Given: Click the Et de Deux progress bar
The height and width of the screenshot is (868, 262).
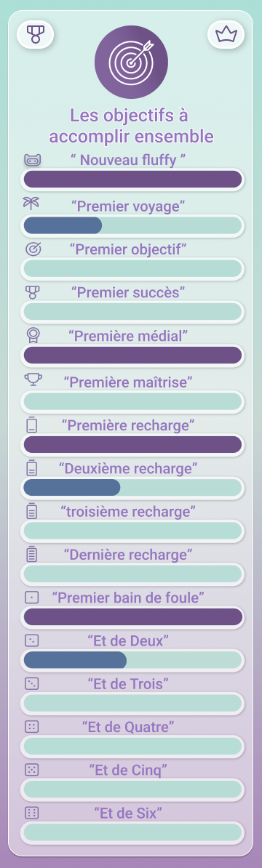Looking at the screenshot, I should click(133, 660).
